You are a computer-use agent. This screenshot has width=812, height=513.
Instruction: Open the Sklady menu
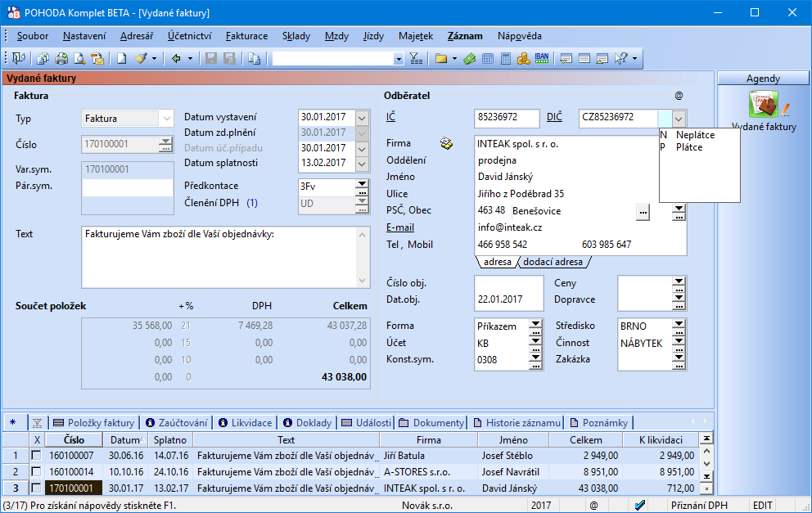296,36
